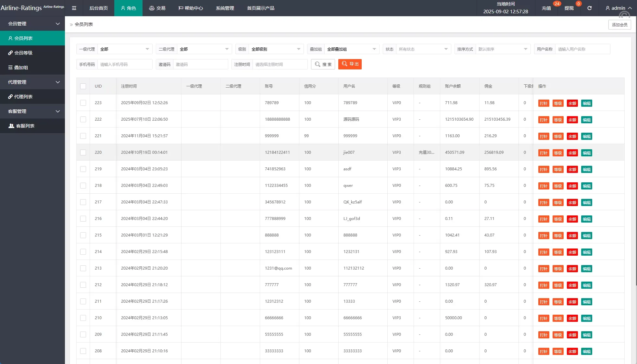Viewport: 637px width, 364px height.
Task: Collapse the 会员管理 sidebar section
Action: [x=32, y=24]
